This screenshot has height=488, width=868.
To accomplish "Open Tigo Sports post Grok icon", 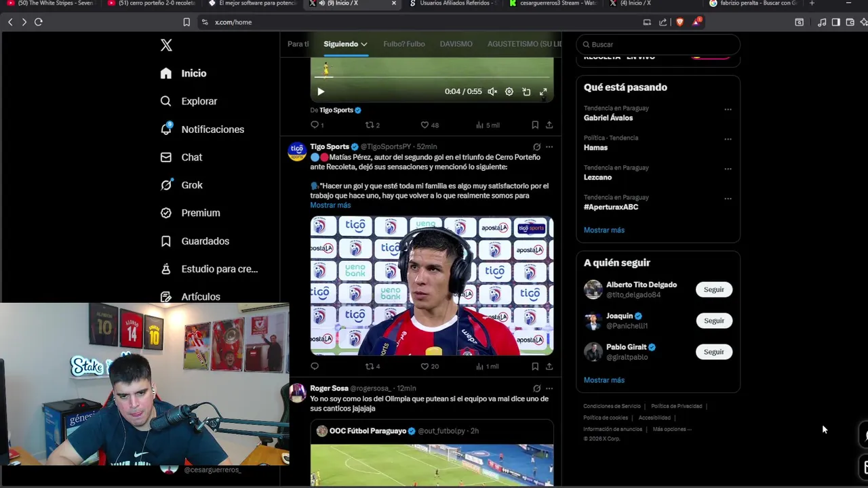I will (x=536, y=146).
